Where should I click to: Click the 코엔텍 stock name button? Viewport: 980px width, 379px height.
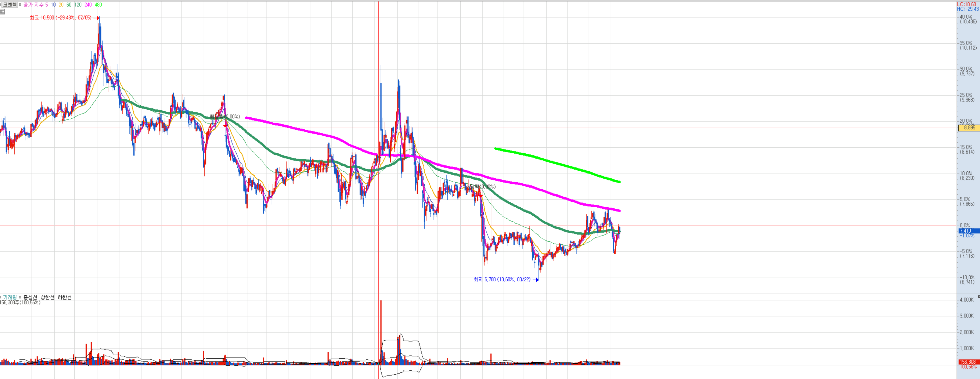click(x=9, y=4)
